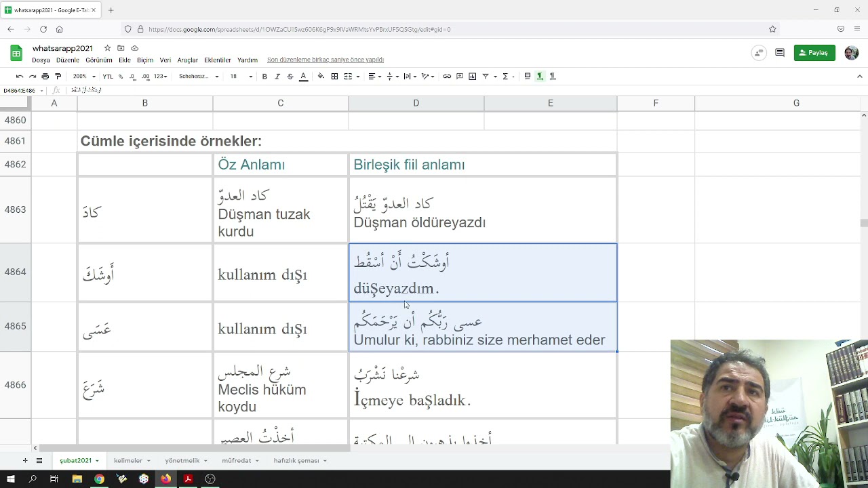
Task: Open the Veri menu
Action: (x=165, y=60)
